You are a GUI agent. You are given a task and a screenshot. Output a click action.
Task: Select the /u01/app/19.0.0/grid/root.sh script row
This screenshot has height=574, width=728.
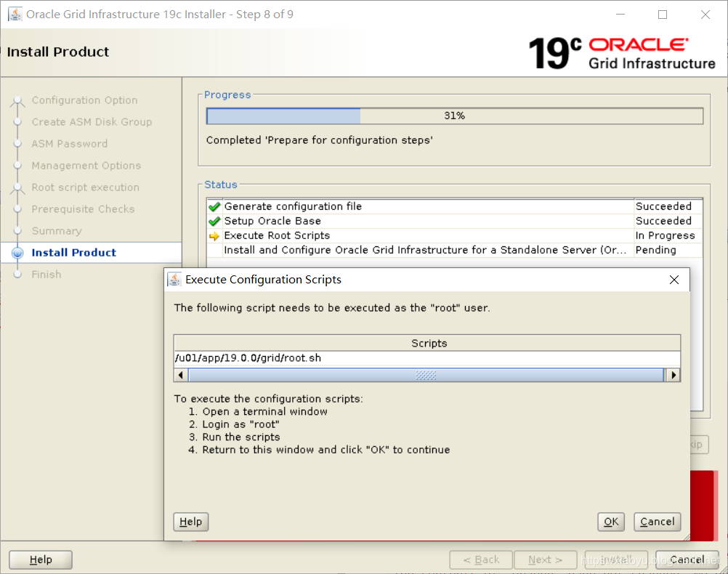pyautogui.click(x=427, y=358)
